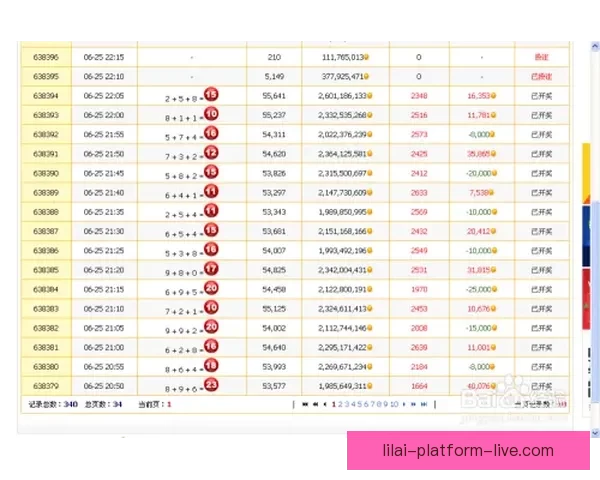The image size is (600, 480).
Task: Open page 5 in the pager
Action: point(359,404)
